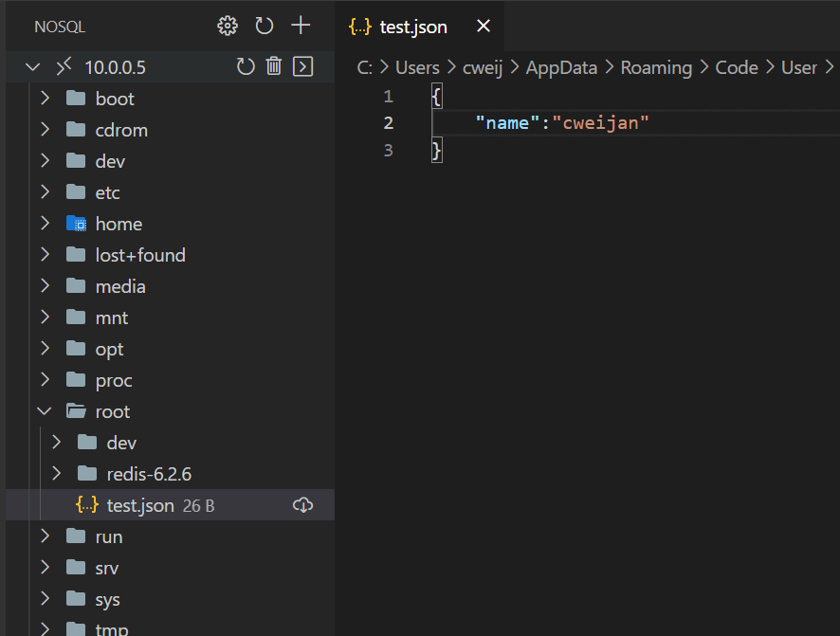
Task: Open the etc folder entry
Action: tap(107, 192)
